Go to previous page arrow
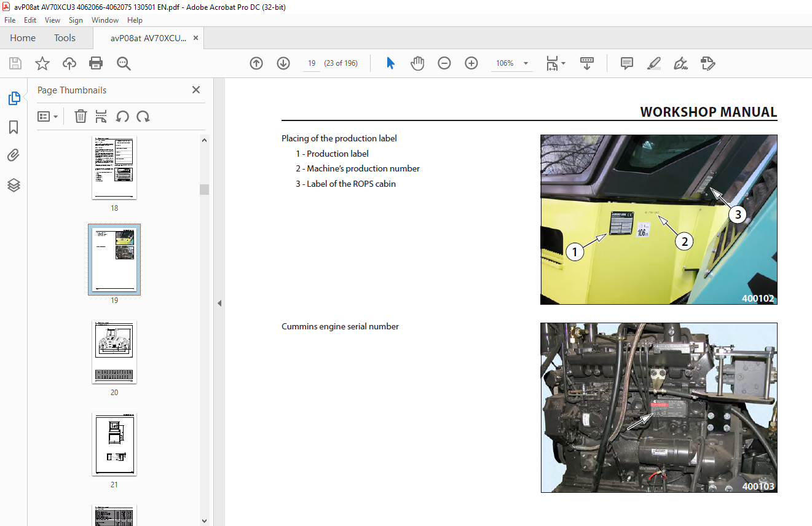Viewport: 812px width, 526px height. [256, 63]
